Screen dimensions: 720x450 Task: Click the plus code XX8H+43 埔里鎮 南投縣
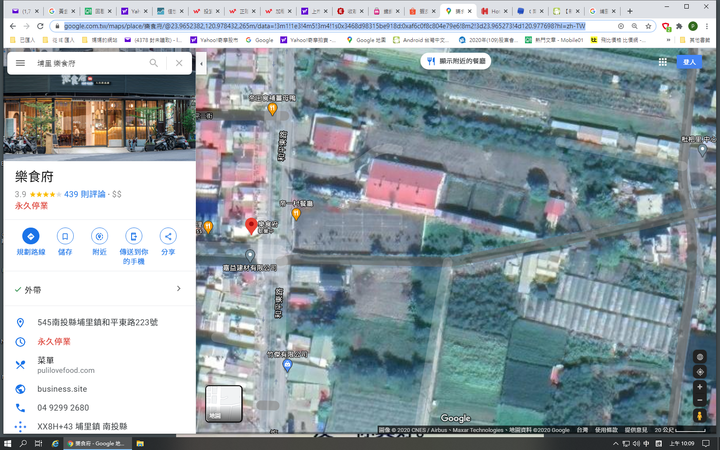[x=82, y=427]
